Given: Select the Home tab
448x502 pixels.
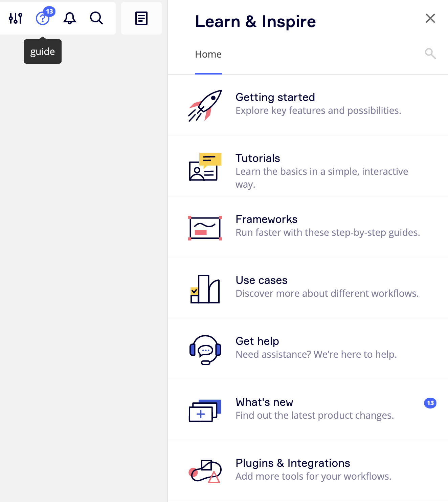Looking at the screenshot, I should [x=208, y=55].
